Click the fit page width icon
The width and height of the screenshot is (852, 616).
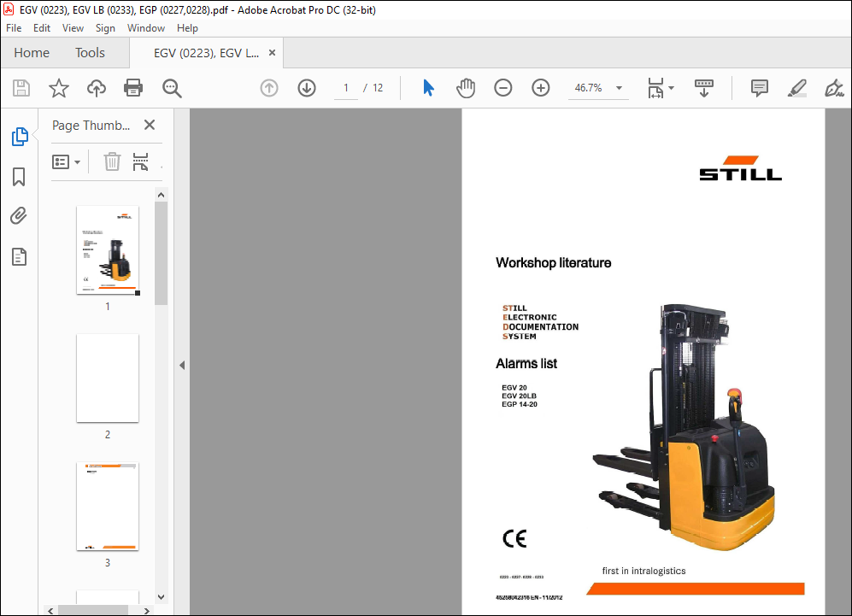coord(655,88)
